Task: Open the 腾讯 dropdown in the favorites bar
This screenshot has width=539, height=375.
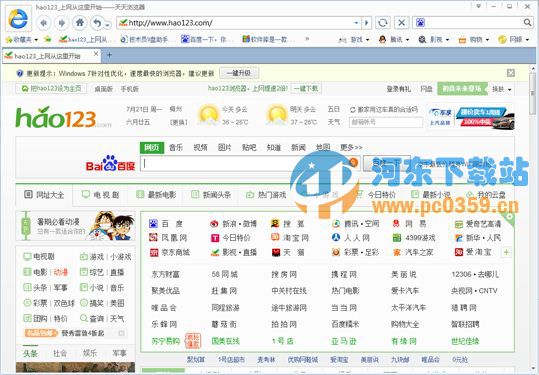Action: coord(394,40)
